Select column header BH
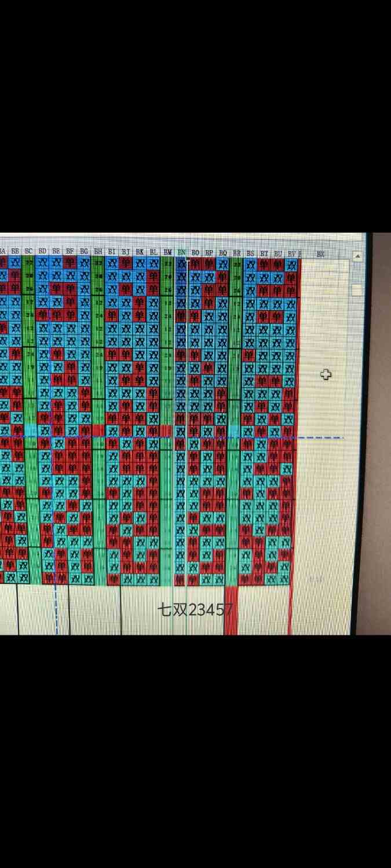 tap(98, 252)
